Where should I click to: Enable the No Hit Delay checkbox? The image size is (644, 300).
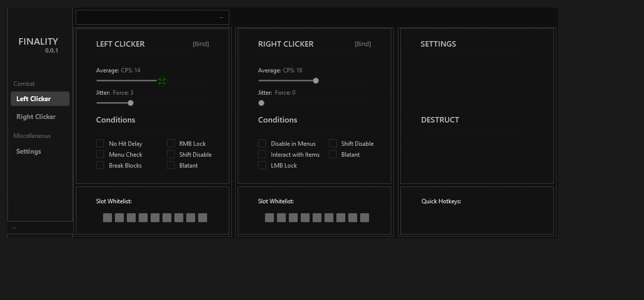coord(100,143)
